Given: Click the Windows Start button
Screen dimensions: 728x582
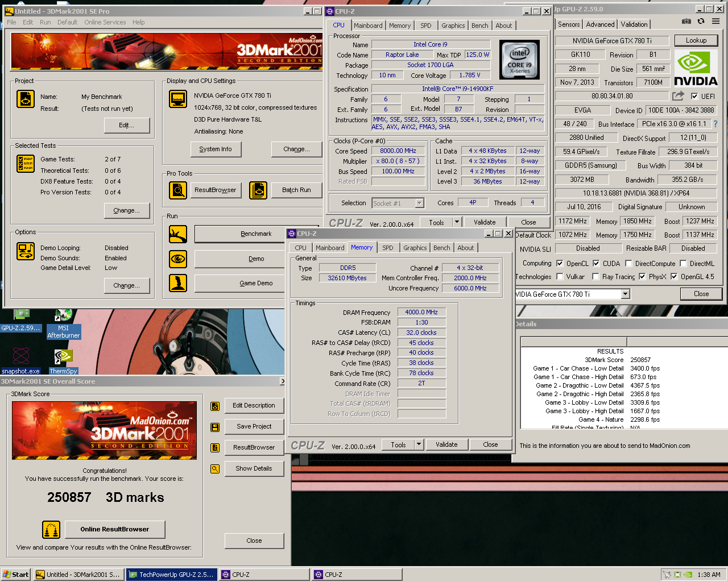Looking at the screenshot, I should pyautogui.click(x=16, y=575).
